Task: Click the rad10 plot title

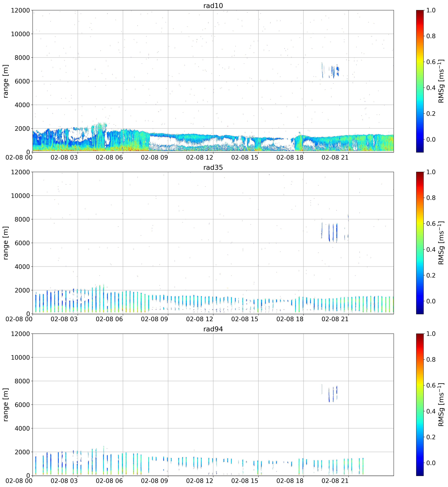Action: pyautogui.click(x=213, y=6)
